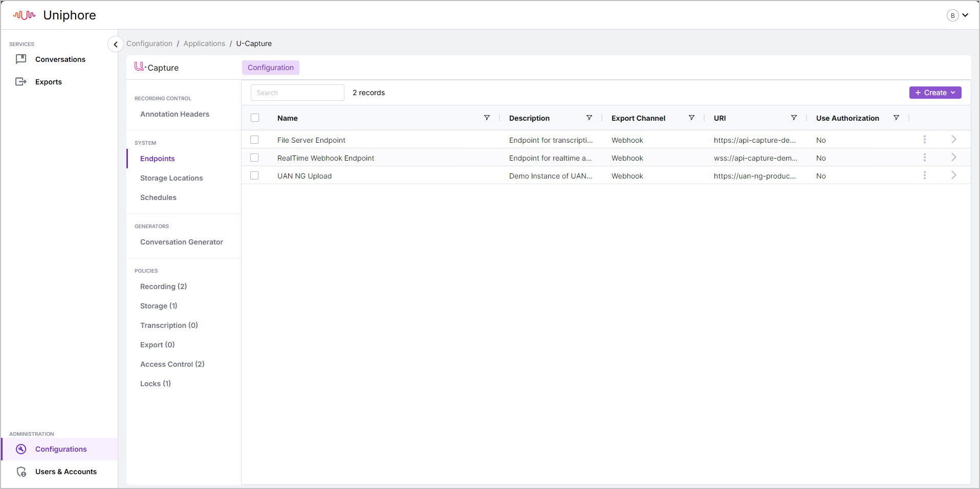The height and width of the screenshot is (489, 980).
Task: Check the RealTime Webhook Endpoint row
Action: click(x=254, y=158)
